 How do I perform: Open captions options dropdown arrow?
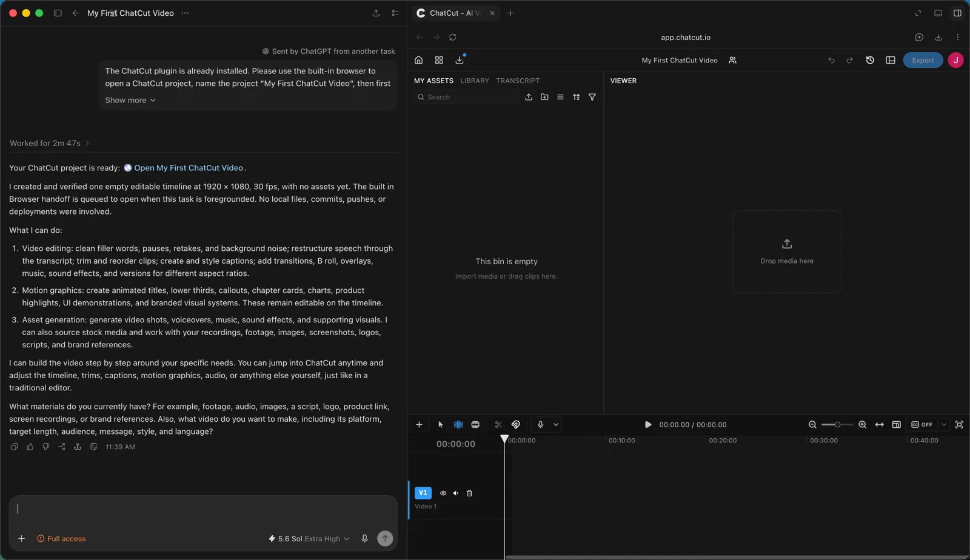pyautogui.click(x=943, y=425)
